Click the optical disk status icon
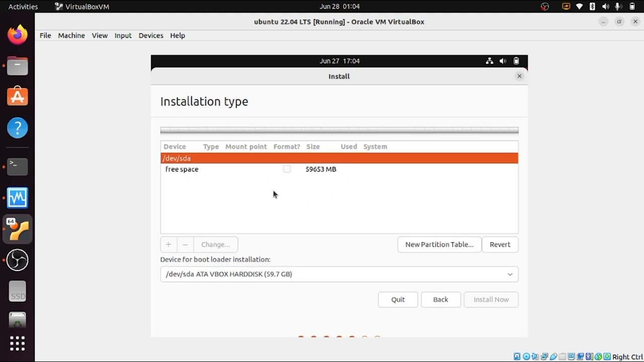 point(526,357)
